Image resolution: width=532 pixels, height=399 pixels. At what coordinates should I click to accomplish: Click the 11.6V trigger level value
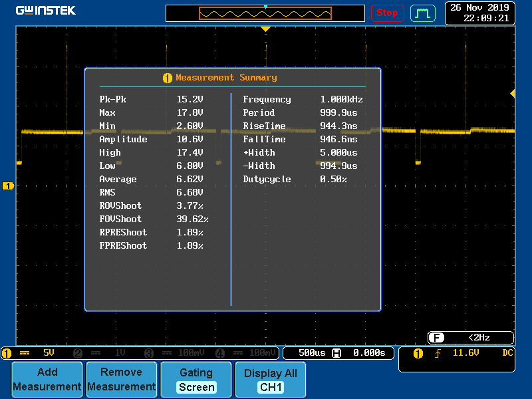tap(466, 353)
